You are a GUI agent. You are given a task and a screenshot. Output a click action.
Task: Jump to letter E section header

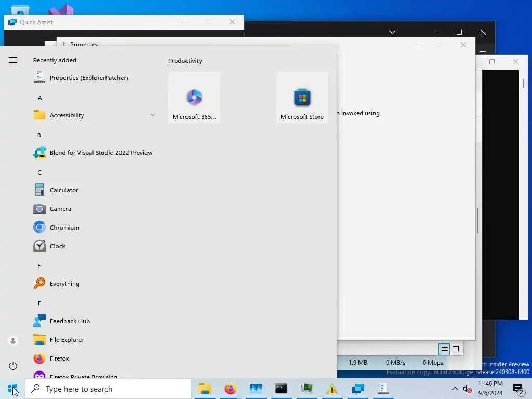(39, 266)
